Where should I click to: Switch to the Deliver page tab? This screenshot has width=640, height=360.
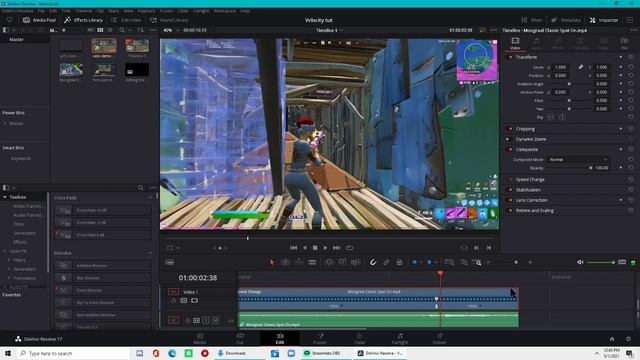[439, 339]
